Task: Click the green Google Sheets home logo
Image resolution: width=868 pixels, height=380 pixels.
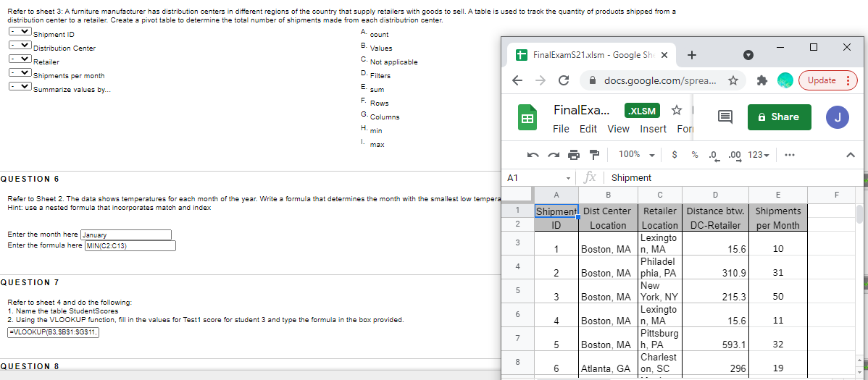Action: tap(526, 117)
